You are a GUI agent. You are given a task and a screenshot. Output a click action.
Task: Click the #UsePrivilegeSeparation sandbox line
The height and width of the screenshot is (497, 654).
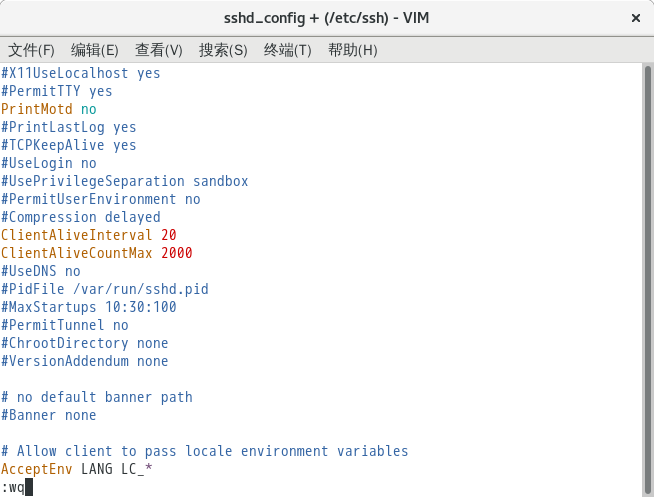[x=124, y=181]
